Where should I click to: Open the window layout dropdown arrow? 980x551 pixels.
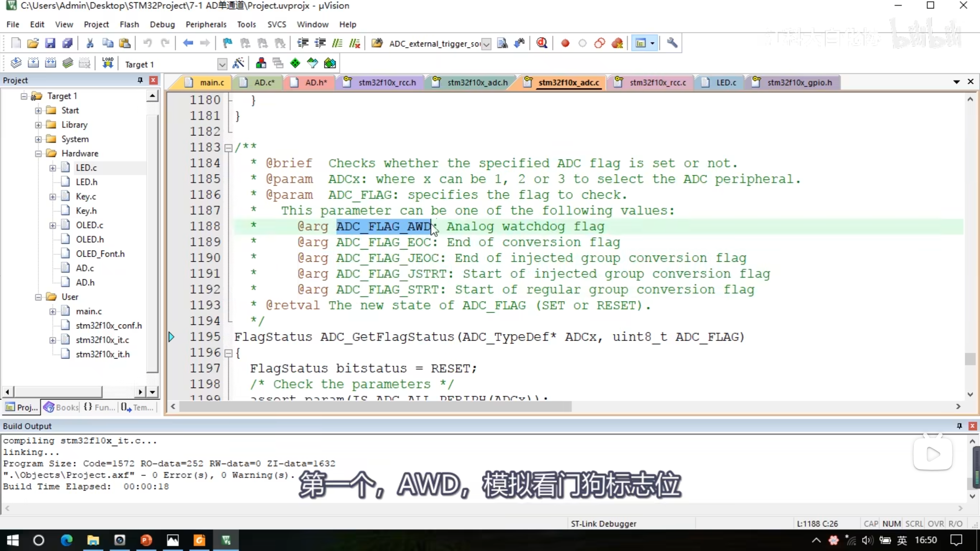[652, 43]
